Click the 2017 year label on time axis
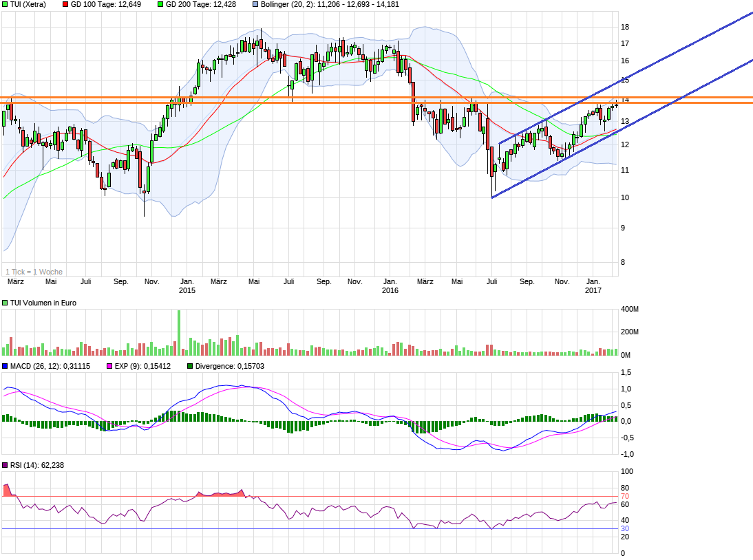The width and height of the screenshot is (753, 560). click(593, 290)
